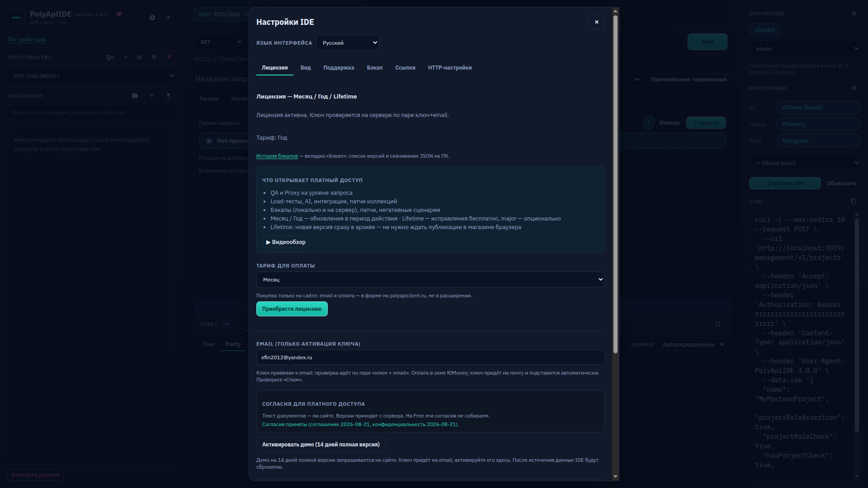Focus the license email input field
The width and height of the screenshot is (868, 488).
pos(430,357)
